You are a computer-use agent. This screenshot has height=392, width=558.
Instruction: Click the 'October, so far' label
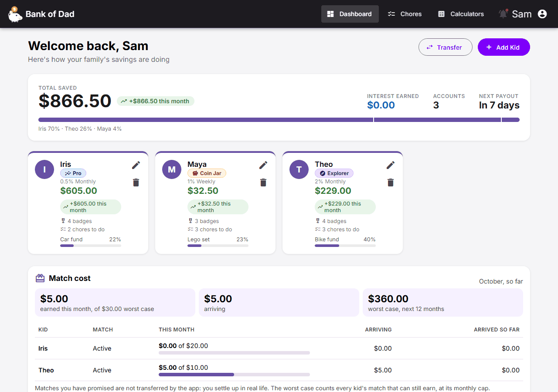click(501, 281)
